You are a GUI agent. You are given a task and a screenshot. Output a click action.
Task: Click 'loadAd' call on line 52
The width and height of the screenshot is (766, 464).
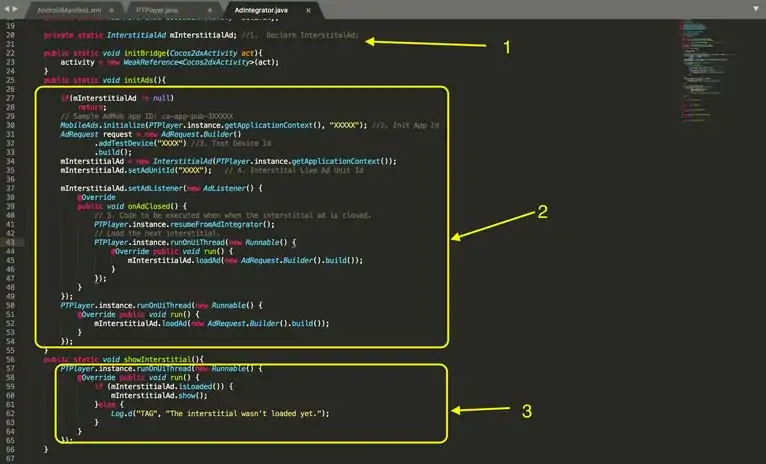pyautogui.click(x=174, y=323)
